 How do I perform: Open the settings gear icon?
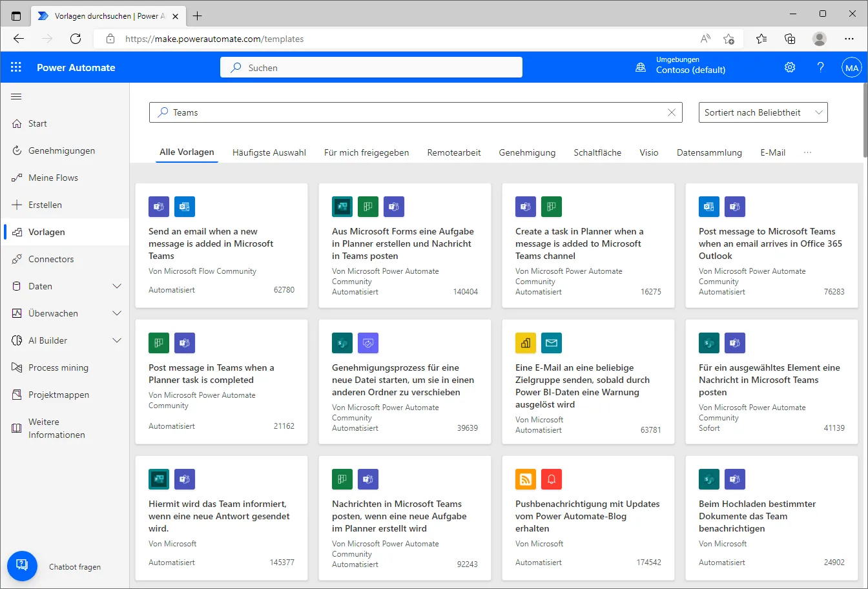pos(790,67)
